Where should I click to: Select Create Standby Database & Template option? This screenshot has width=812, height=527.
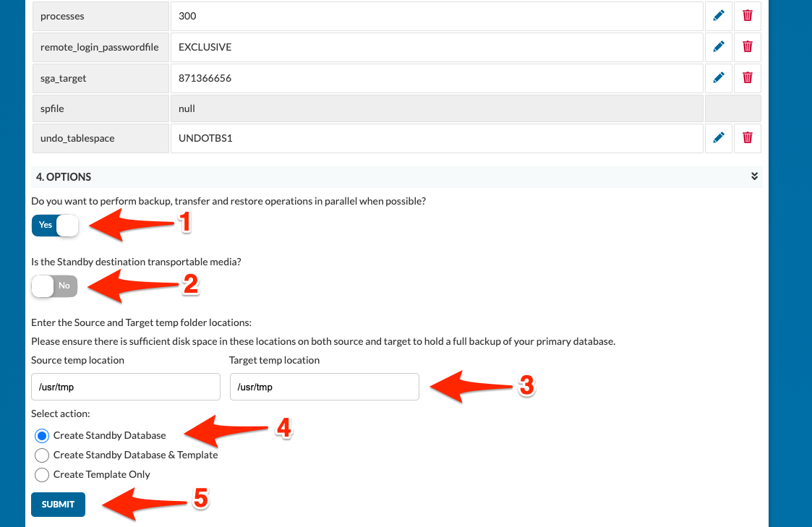tap(42, 455)
